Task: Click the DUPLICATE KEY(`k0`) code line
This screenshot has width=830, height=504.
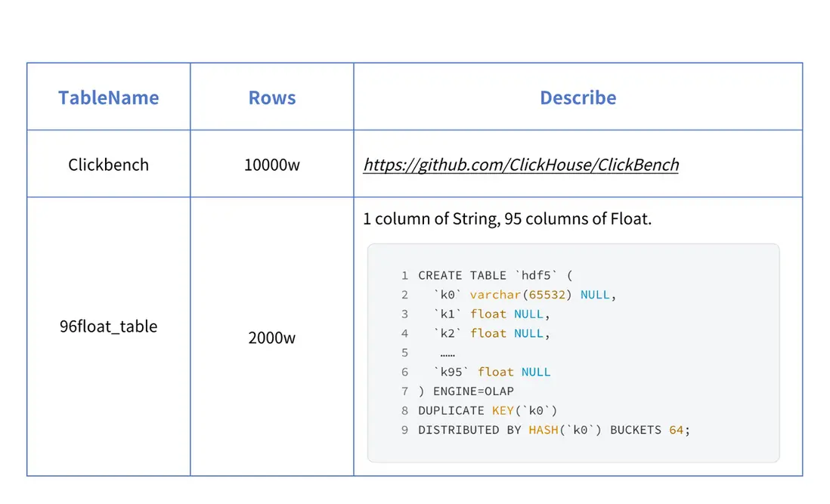Action: (x=488, y=410)
